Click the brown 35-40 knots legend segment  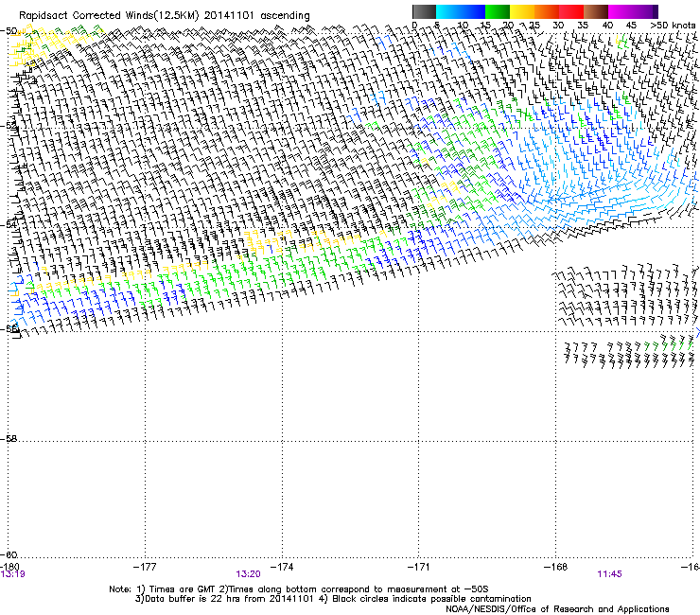coord(596,11)
